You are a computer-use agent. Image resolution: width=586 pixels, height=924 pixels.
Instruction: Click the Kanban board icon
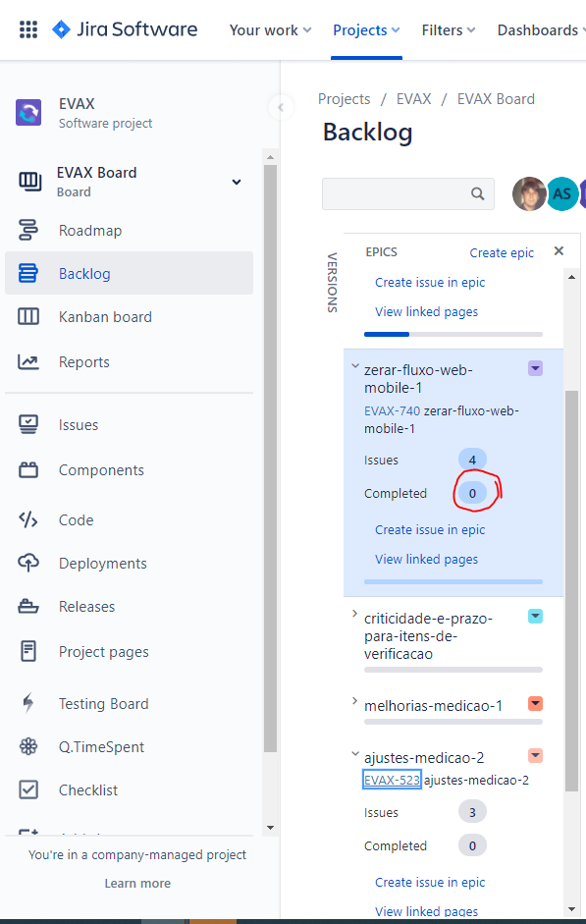click(x=28, y=317)
